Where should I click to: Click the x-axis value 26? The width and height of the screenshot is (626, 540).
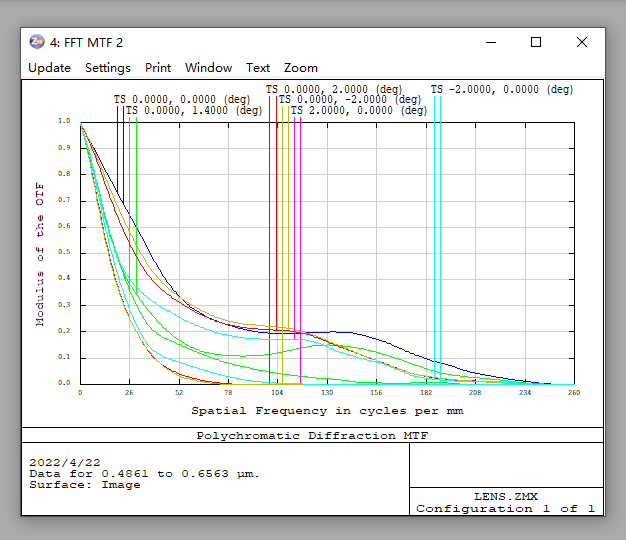pos(129,393)
